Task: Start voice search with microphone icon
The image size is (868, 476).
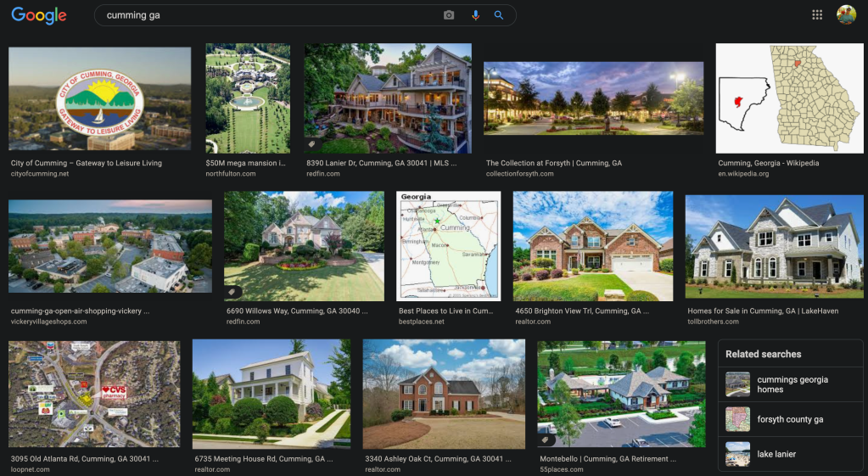Action: [x=474, y=15]
